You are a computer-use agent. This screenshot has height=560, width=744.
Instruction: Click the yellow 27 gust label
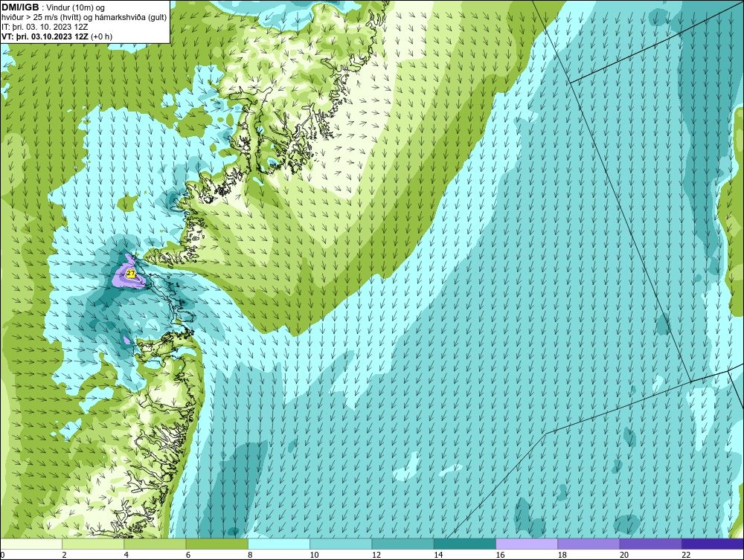pos(131,274)
